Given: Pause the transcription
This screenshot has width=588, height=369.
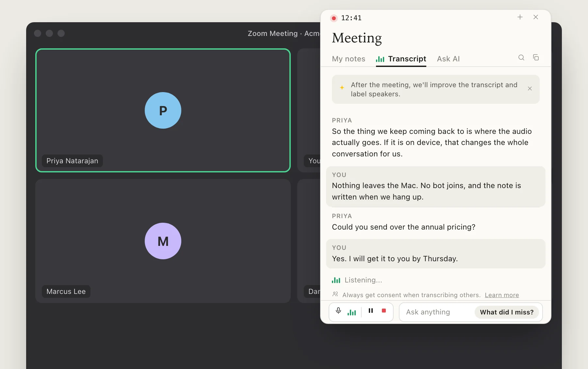Looking at the screenshot, I should [371, 311].
